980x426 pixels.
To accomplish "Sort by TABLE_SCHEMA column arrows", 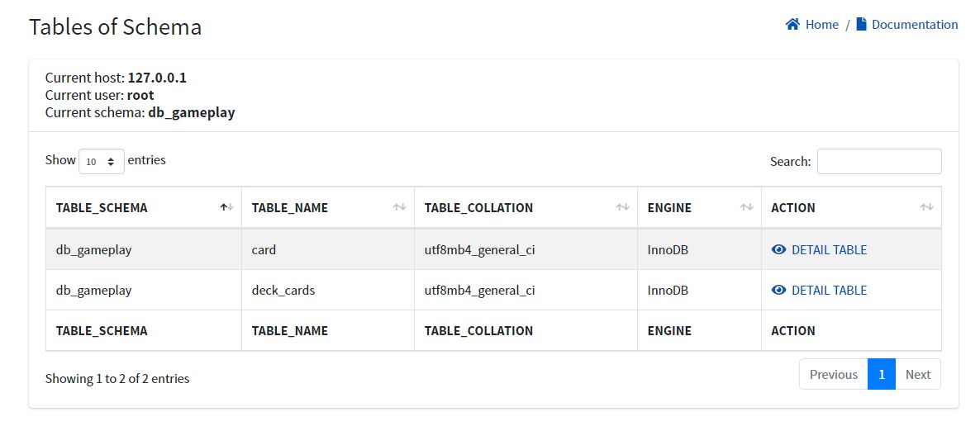I will tap(227, 207).
